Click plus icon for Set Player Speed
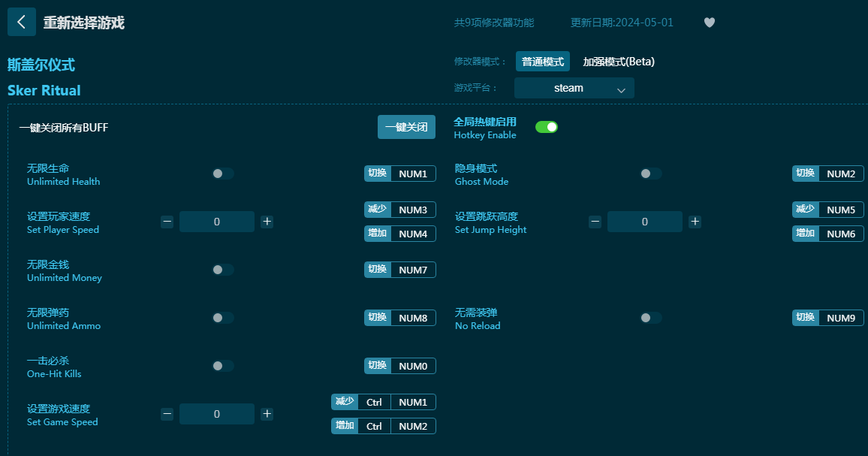The image size is (868, 456). [x=267, y=222]
